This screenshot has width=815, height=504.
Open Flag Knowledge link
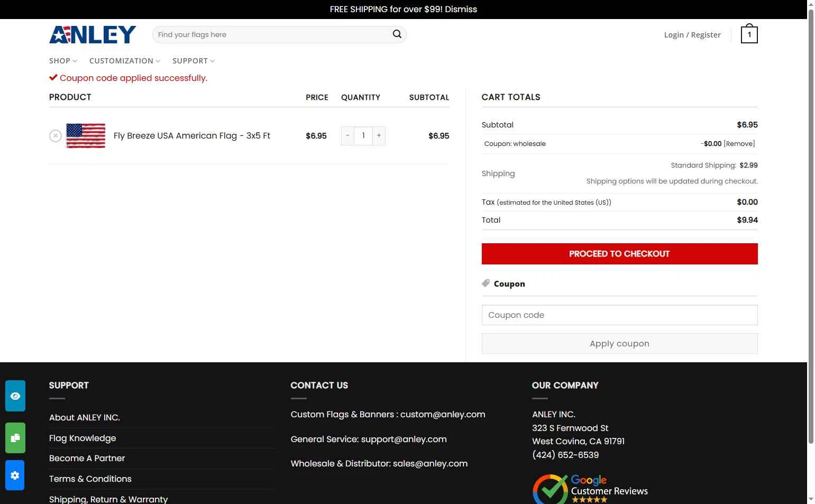[x=83, y=438]
